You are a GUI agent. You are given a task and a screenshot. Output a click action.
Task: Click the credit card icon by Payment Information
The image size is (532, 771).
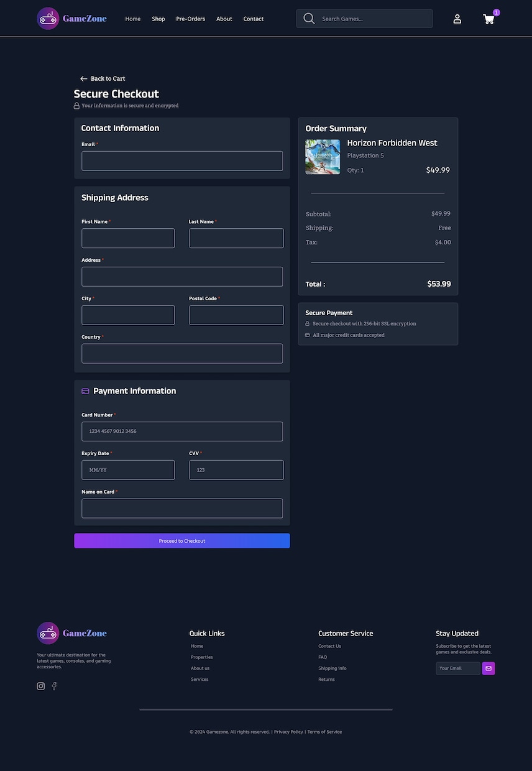click(x=85, y=391)
